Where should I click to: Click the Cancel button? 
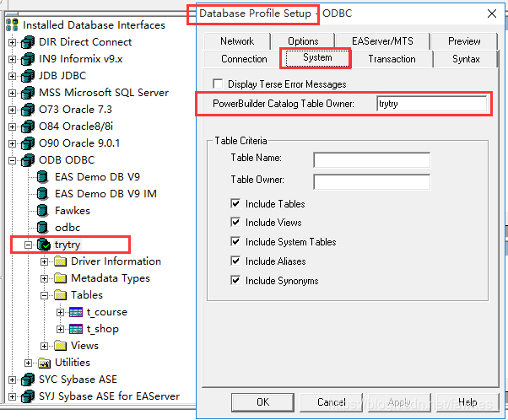coord(331,402)
